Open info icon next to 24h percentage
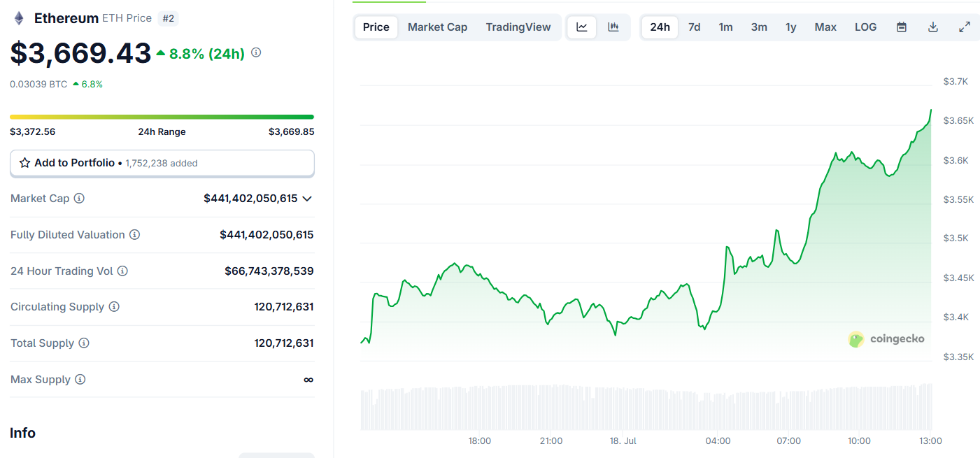Image resolution: width=980 pixels, height=458 pixels. tap(256, 52)
